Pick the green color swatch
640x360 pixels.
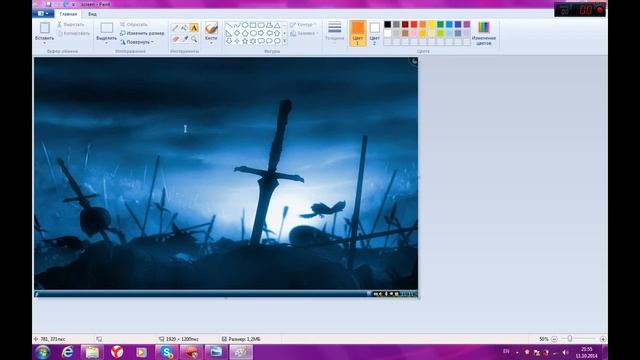pos(440,24)
